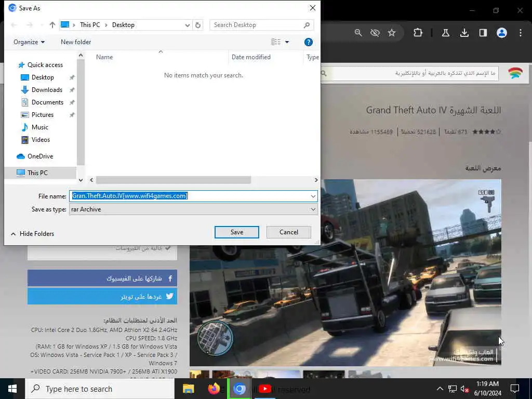Click the horizontal scrollbar in file list
The image size is (532, 399).
coord(174,180)
